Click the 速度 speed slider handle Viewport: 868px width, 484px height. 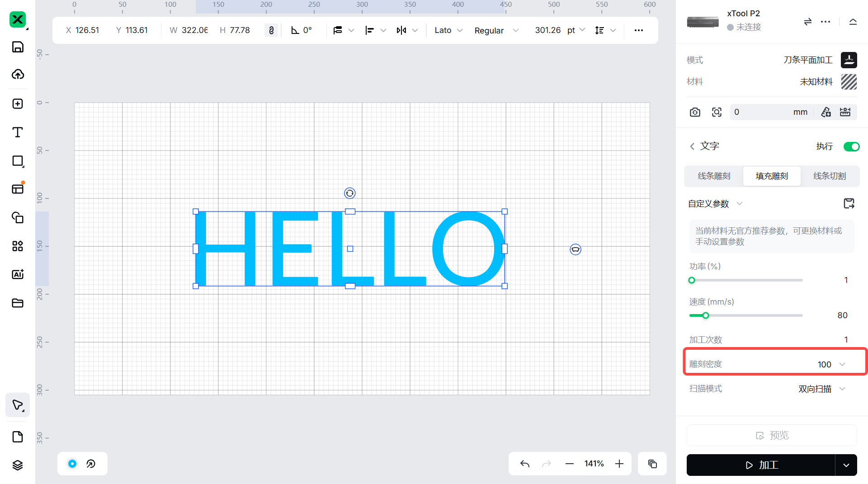tap(705, 315)
